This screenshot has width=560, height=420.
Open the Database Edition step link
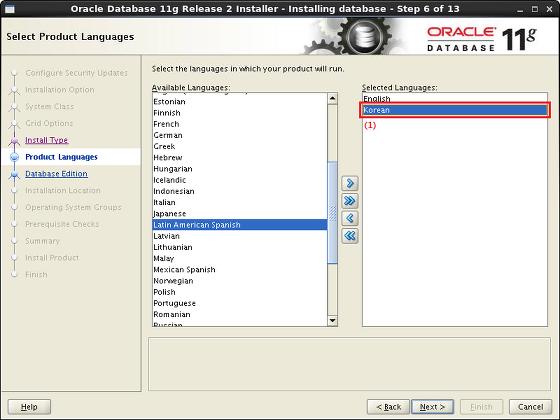(56, 174)
